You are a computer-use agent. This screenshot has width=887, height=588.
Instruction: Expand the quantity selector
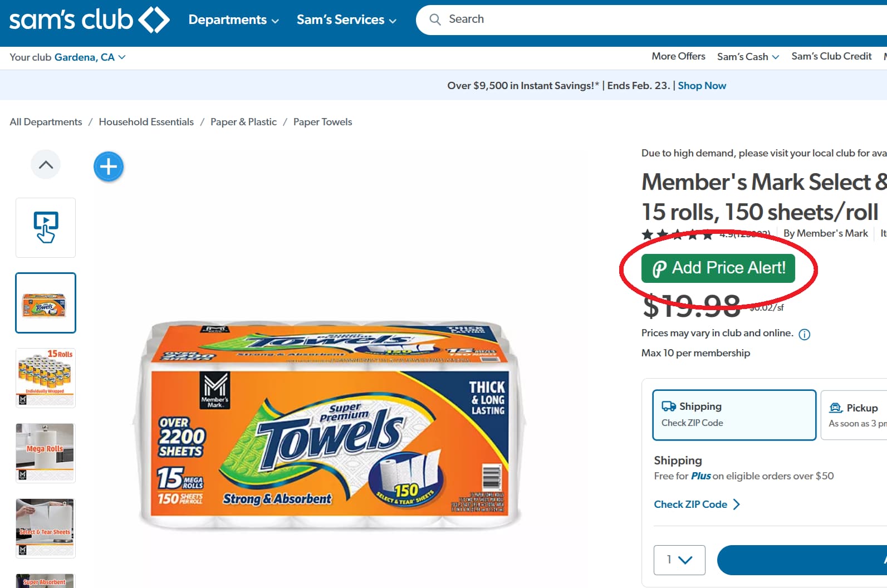[x=679, y=560]
